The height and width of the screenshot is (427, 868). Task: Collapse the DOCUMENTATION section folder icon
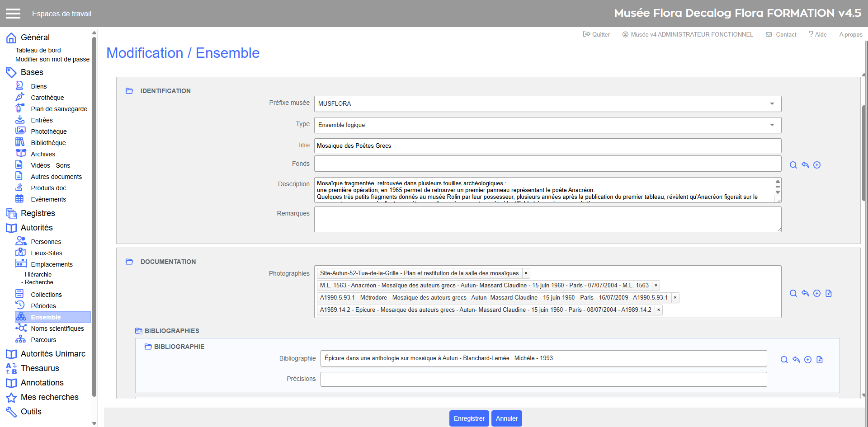click(129, 262)
